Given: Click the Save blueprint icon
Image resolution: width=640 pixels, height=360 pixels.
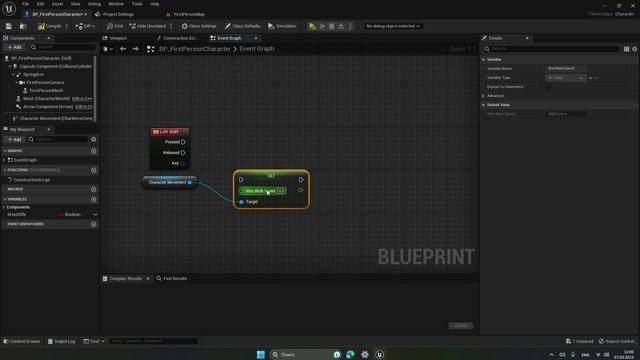Looking at the screenshot, I should click(x=9, y=26).
